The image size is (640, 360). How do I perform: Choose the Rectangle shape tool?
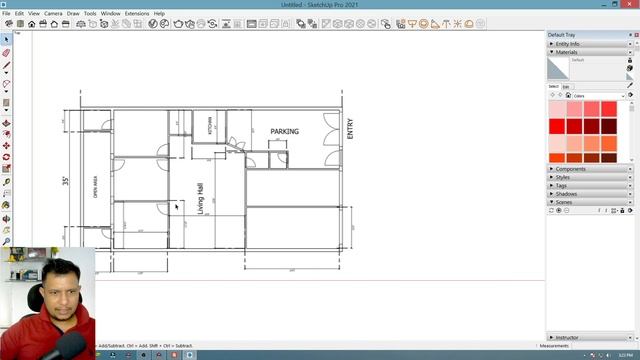[6, 102]
